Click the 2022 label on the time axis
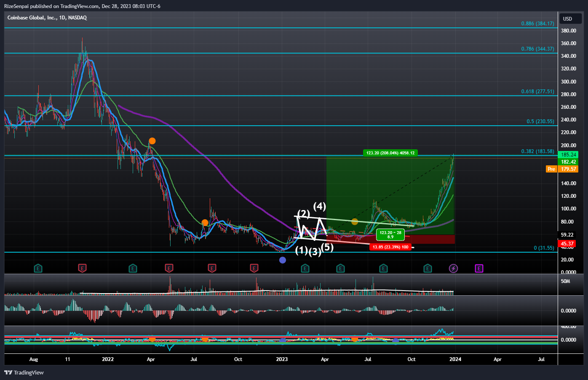The image size is (588, 380). (108, 359)
